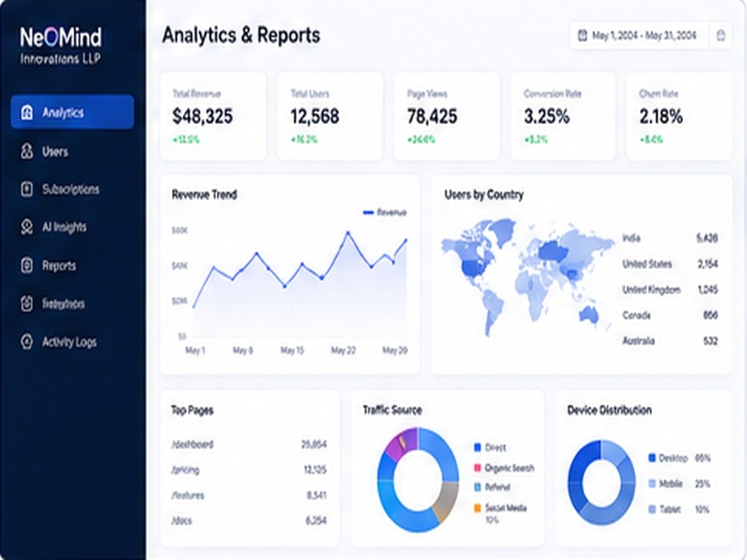The width and height of the screenshot is (747, 560).
Task: Click the Total Revenue $48,325 card
Action: [213, 116]
